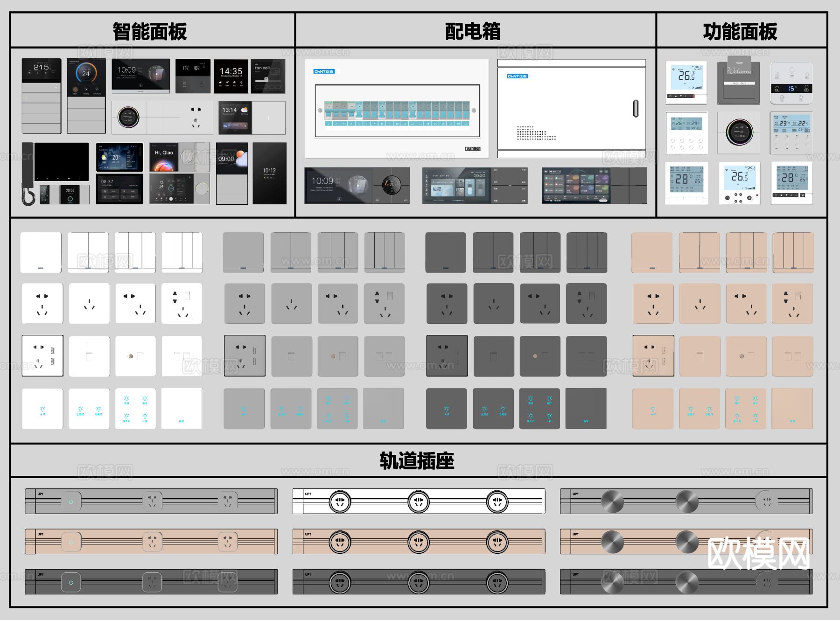Toggle the beige two-gang switch
Screen dimensions: 840x620
point(699,252)
